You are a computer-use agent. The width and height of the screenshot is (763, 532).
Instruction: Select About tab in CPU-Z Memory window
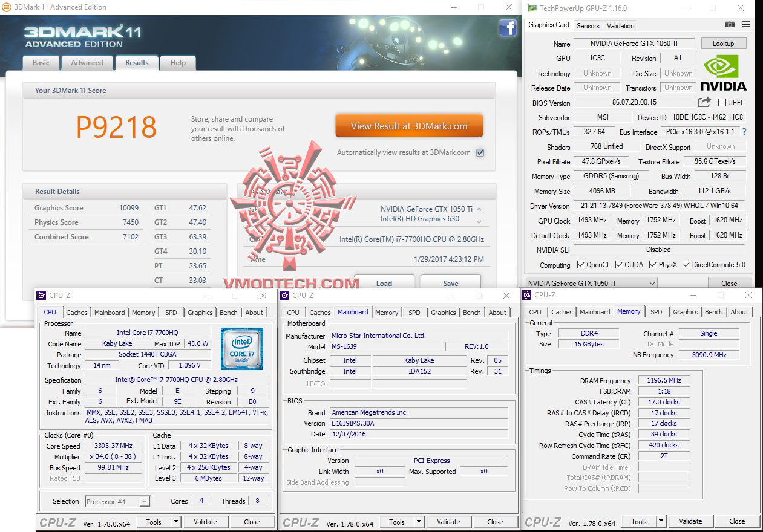(x=739, y=312)
